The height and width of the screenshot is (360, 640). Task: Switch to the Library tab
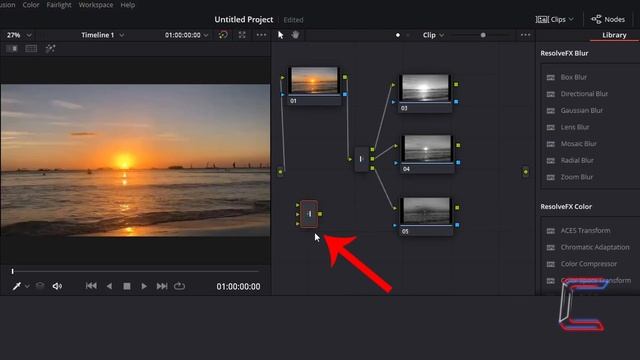(614, 35)
